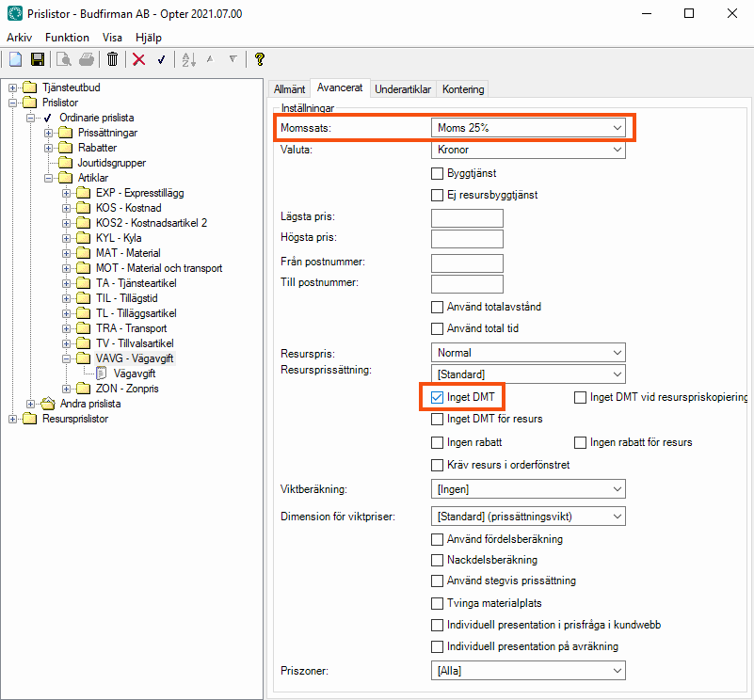Click the Lägsta pris input field
The height and width of the screenshot is (700, 754).
pos(468,218)
